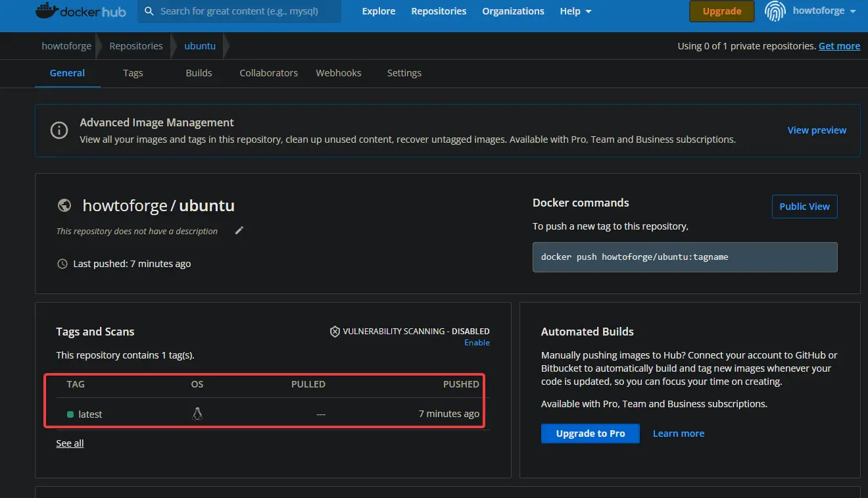Click the Upgrade to Pro button
Image resolution: width=868 pixels, height=498 pixels.
[590, 433]
